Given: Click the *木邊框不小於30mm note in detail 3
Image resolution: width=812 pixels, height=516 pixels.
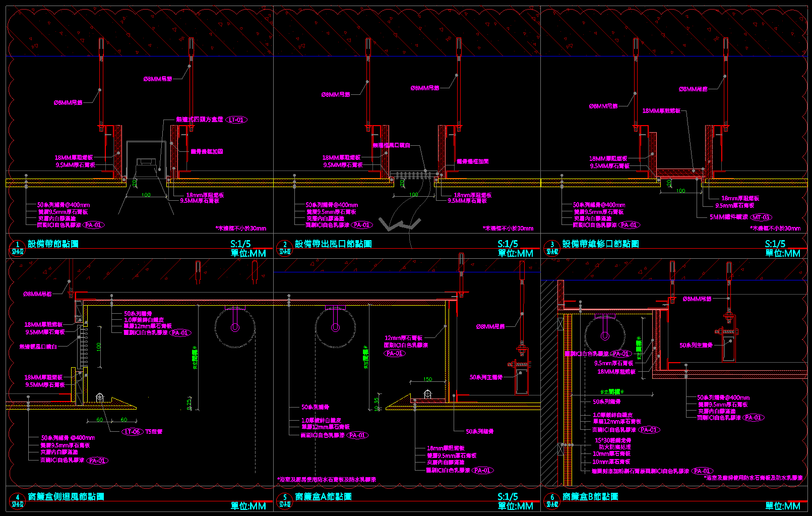Looking at the screenshot, I should (775, 228).
